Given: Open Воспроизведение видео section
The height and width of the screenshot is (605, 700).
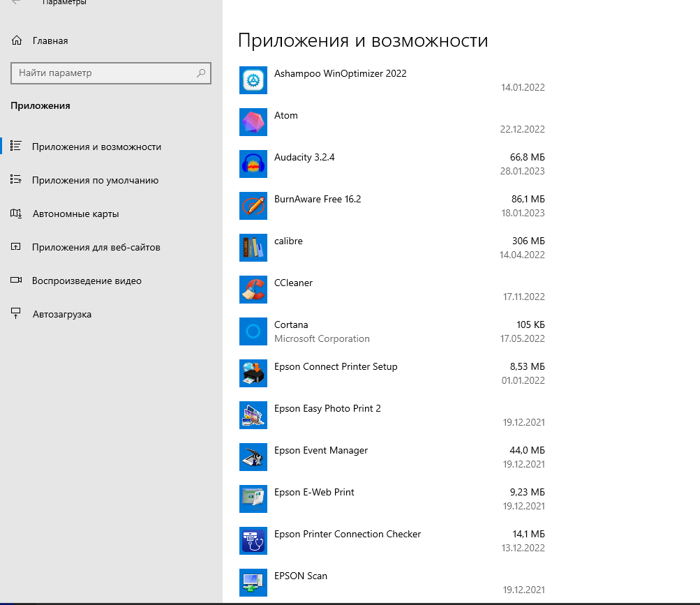Looking at the screenshot, I should [87, 281].
